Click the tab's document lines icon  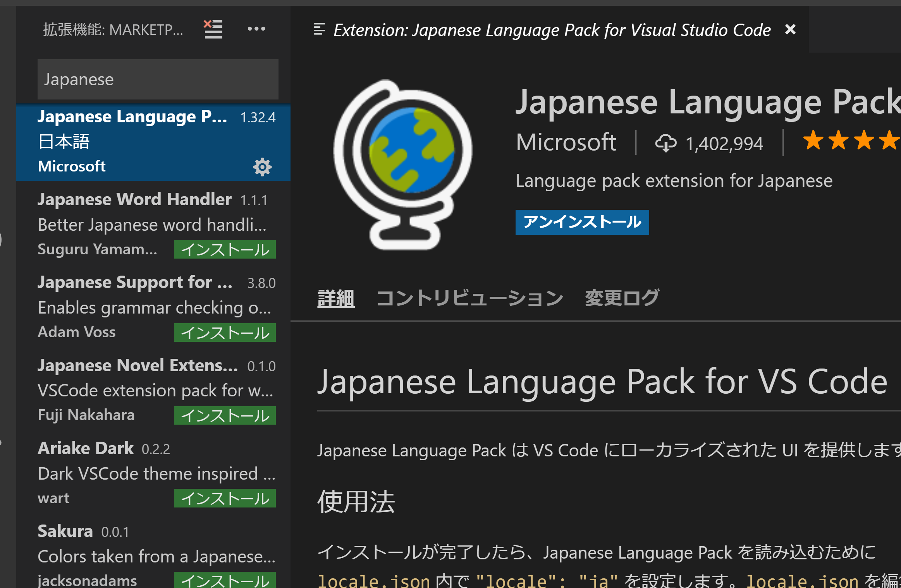click(319, 29)
